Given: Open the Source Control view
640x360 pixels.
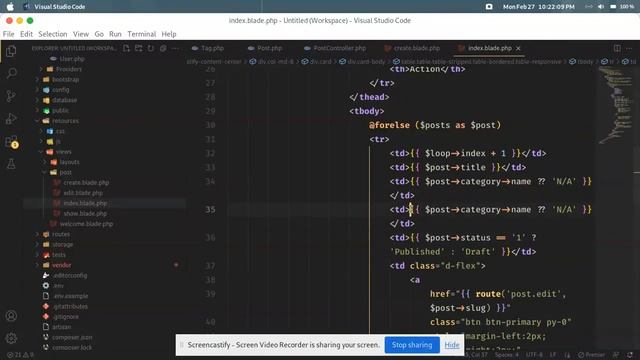Looking at the screenshot, I should (11, 96).
